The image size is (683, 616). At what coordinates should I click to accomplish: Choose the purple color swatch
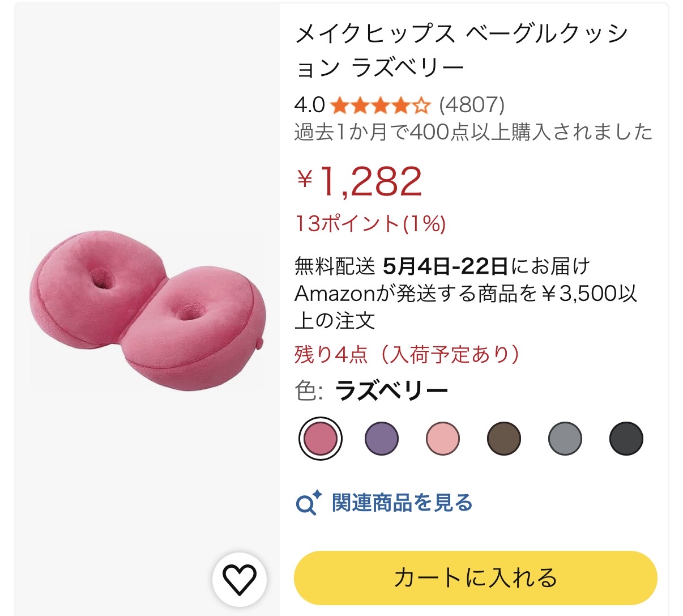[x=382, y=439]
